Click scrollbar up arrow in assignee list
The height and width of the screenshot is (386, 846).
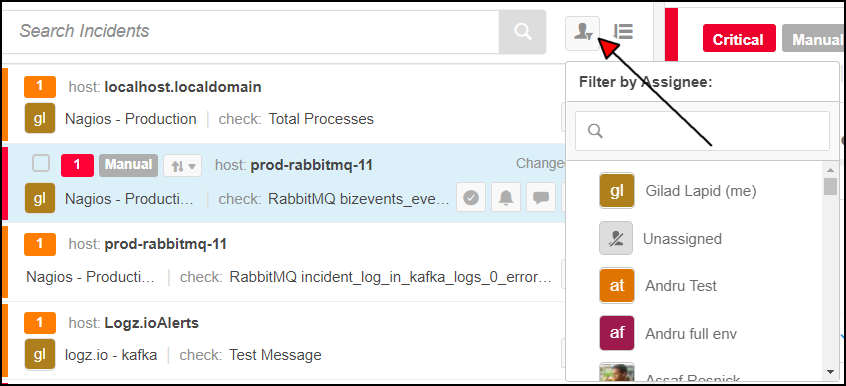pyautogui.click(x=831, y=171)
